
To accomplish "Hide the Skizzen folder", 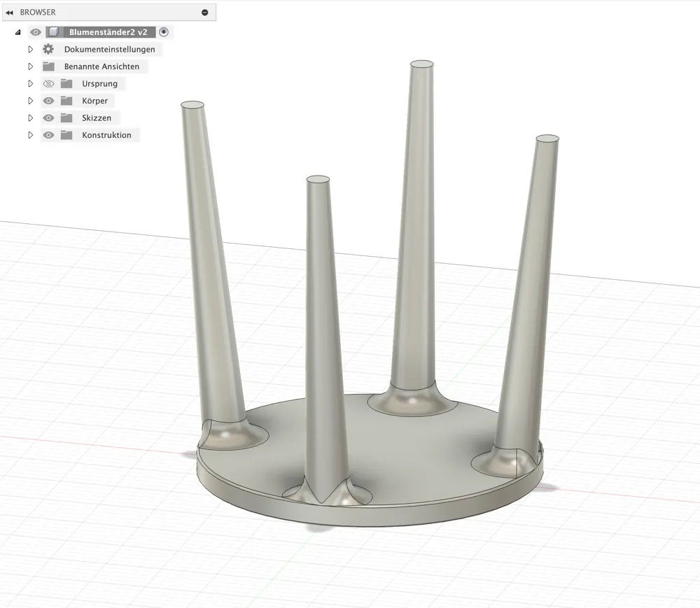I will 48,118.
